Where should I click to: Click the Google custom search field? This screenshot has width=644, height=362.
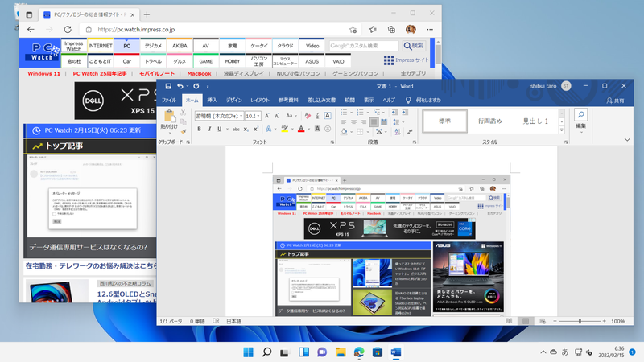pos(364,46)
